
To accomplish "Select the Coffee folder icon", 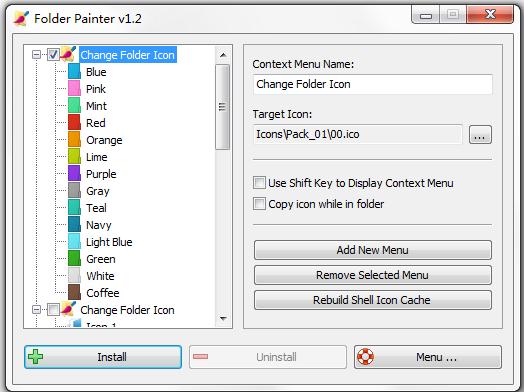I will 74,293.
